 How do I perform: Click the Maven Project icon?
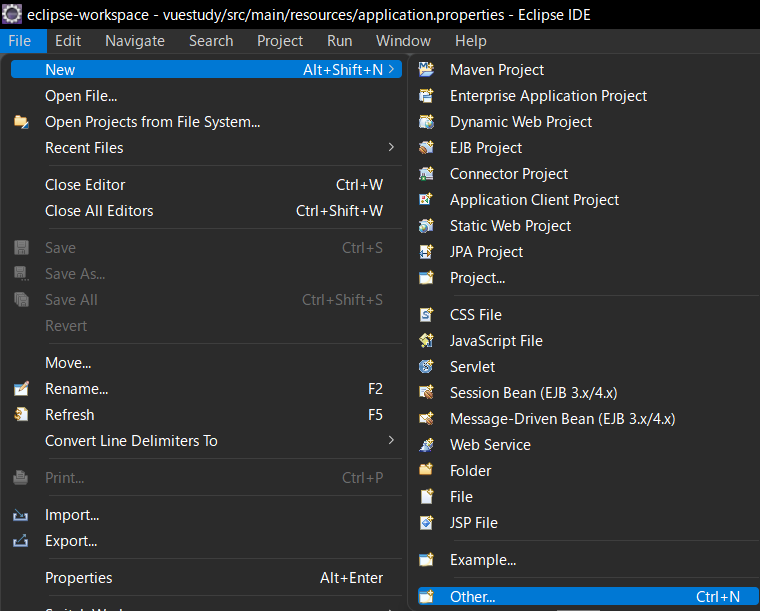point(426,69)
